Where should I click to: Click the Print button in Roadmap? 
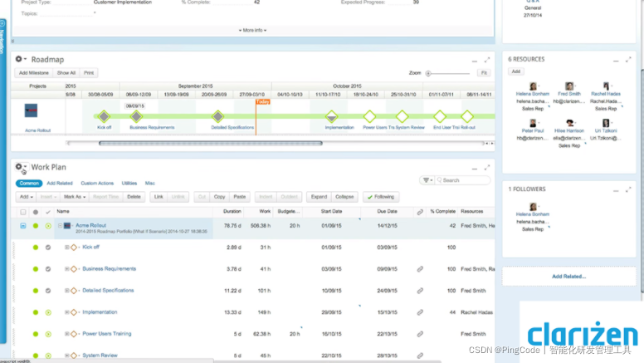coord(89,73)
